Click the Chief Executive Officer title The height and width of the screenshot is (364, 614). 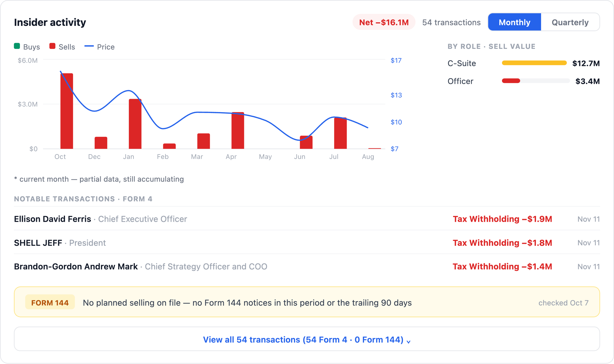142,219
